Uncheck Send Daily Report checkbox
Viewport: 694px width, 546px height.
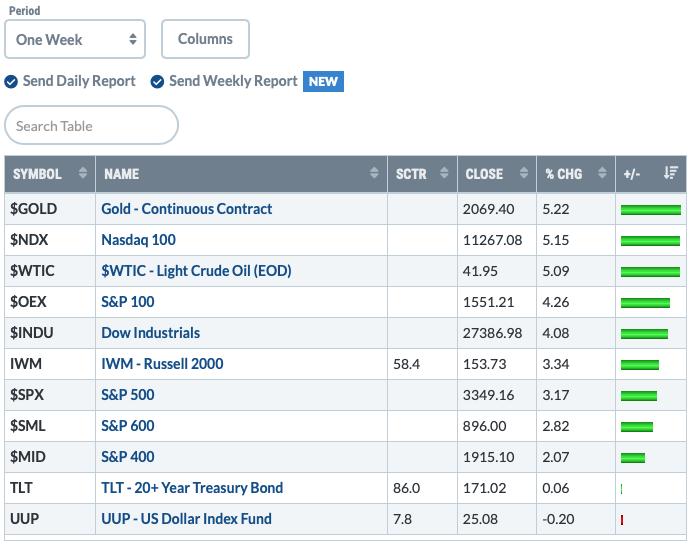(11, 81)
